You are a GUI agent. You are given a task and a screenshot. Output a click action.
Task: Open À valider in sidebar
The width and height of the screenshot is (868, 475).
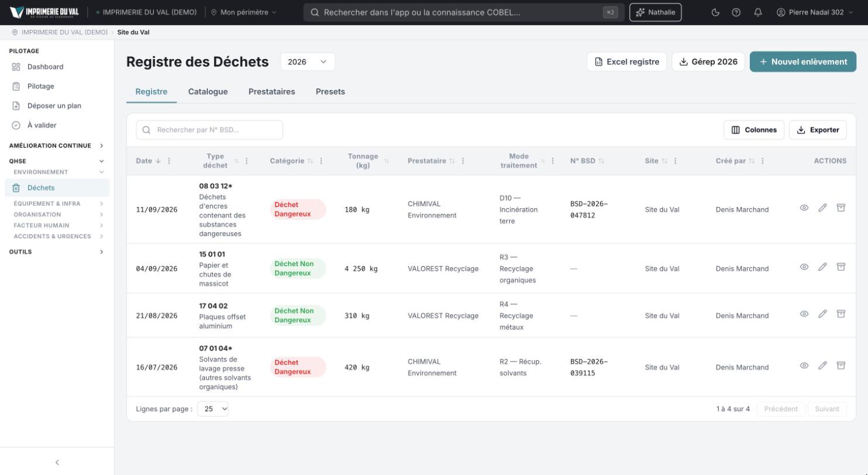pos(57,125)
